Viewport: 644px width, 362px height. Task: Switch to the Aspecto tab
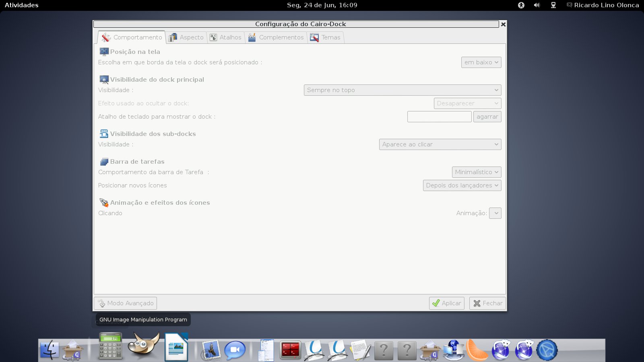point(186,37)
